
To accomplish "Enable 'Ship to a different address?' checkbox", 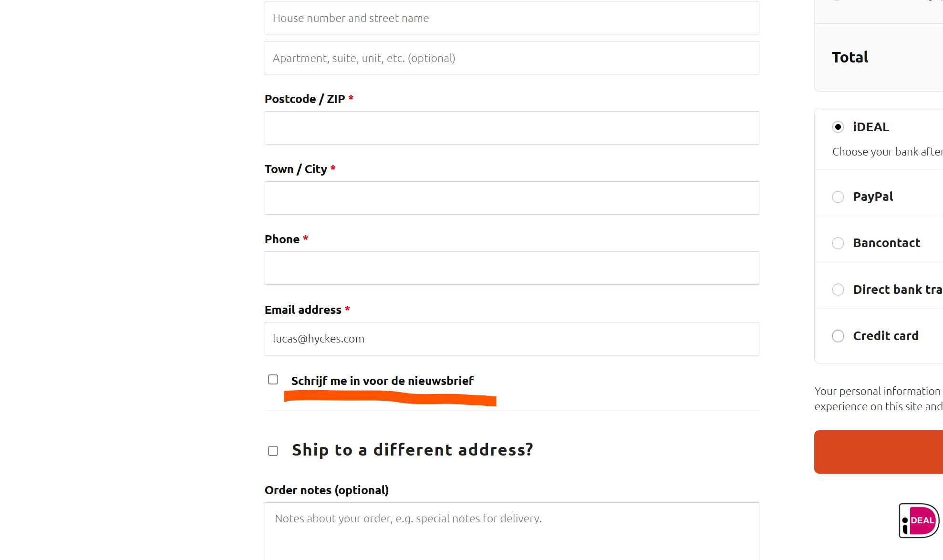I will (x=273, y=451).
